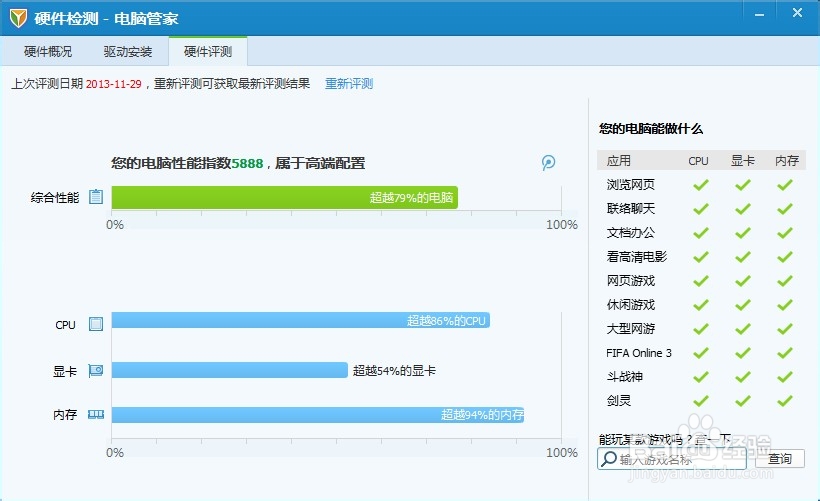The height and width of the screenshot is (501, 820).
Task: Close the 硬件检测 window
Action: (x=797, y=13)
